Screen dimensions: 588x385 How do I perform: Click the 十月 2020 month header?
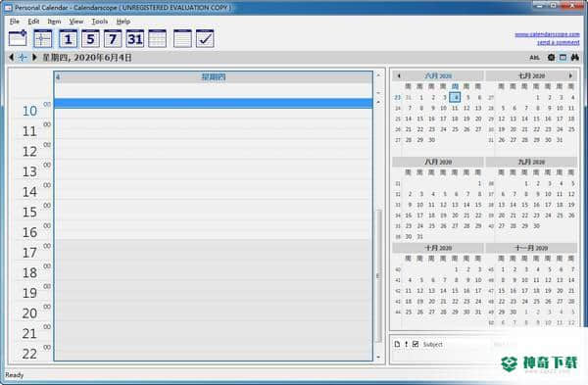click(438, 248)
